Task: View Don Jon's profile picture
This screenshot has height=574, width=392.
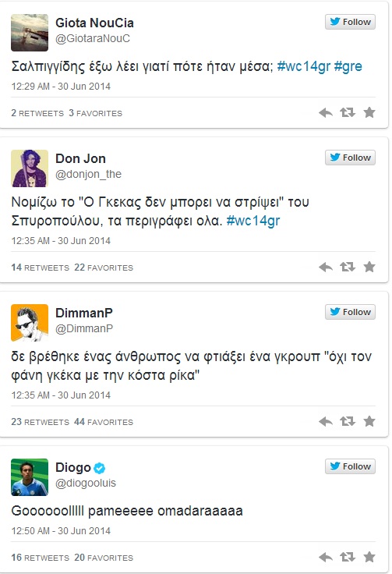Action: [30, 168]
